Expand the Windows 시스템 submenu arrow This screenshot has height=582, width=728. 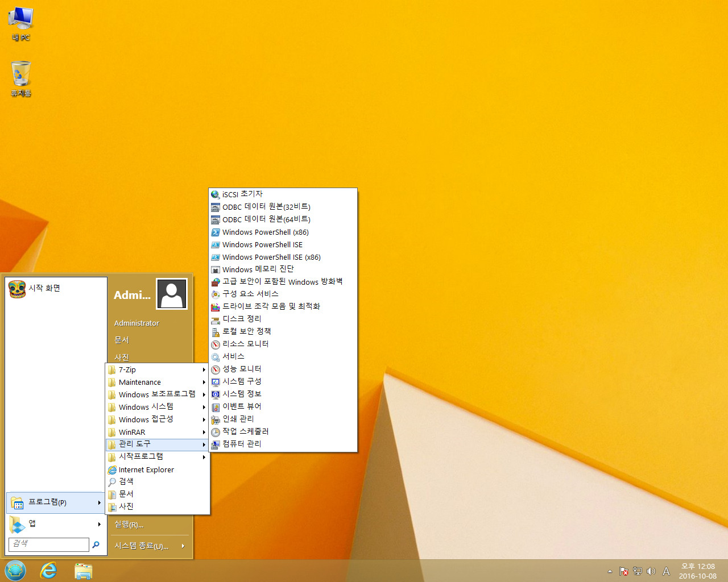click(204, 407)
